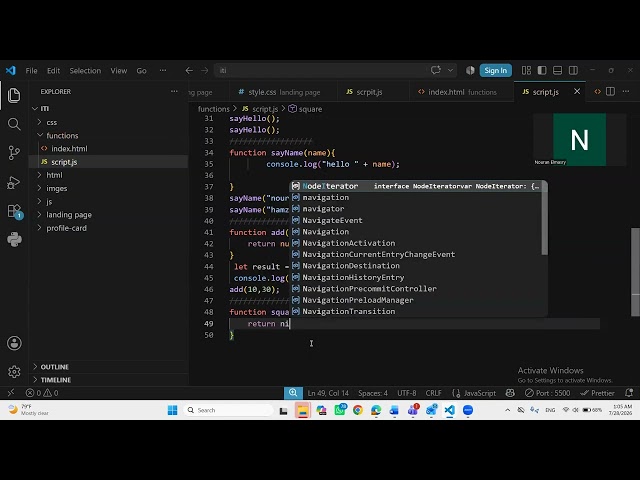The width and height of the screenshot is (640, 480).
Task: Click the split editor icon
Action: coord(611,91)
